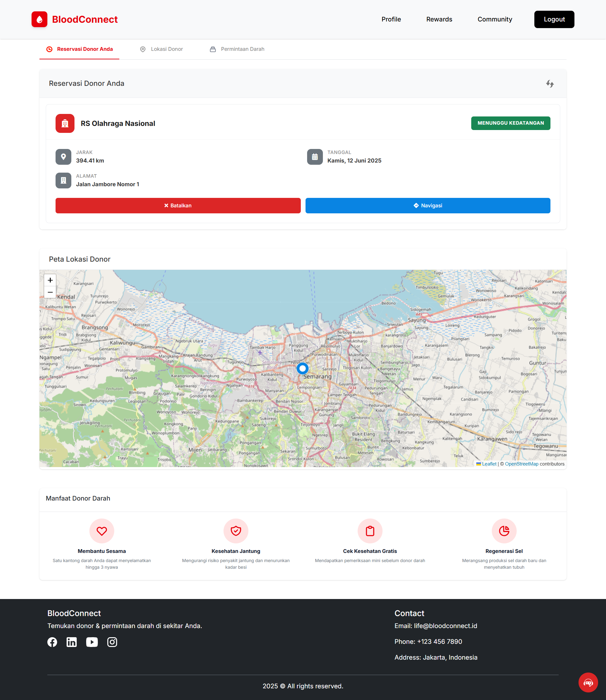Image resolution: width=606 pixels, height=700 pixels.
Task: Click the refresh icon in reservation header
Action: tap(550, 84)
